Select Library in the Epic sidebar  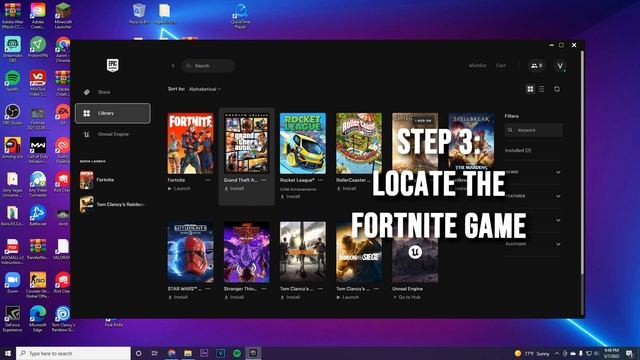tap(113, 113)
